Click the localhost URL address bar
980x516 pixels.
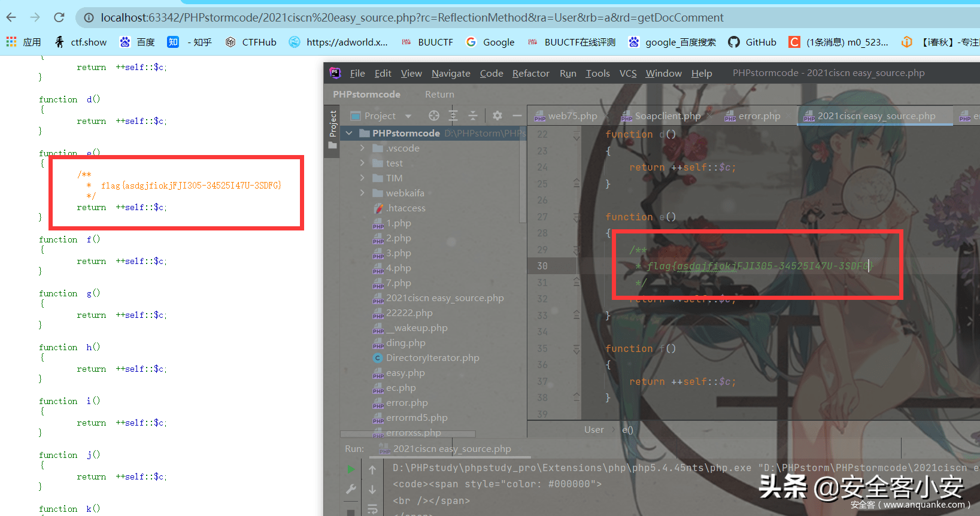tap(412, 18)
